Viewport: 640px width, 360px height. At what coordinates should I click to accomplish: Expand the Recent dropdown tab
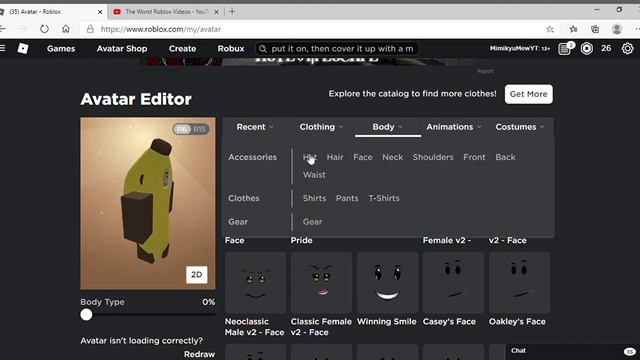pyautogui.click(x=255, y=127)
